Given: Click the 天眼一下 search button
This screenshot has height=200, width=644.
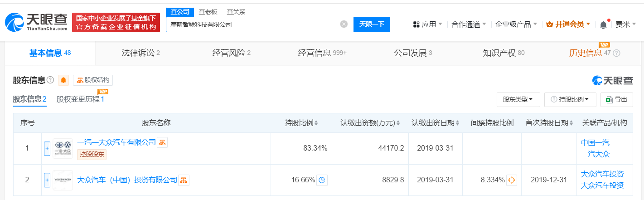Looking at the screenshot, I should tap(372, 24).
